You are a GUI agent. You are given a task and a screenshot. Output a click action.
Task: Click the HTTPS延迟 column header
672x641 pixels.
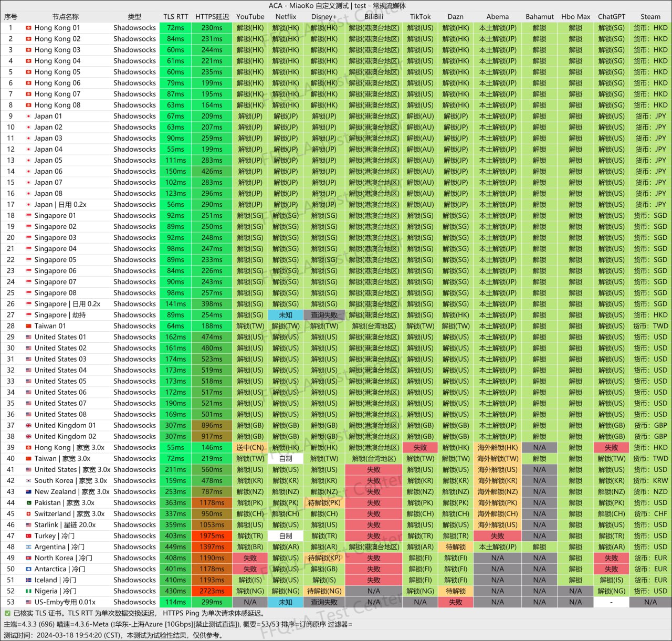point(212,17)
